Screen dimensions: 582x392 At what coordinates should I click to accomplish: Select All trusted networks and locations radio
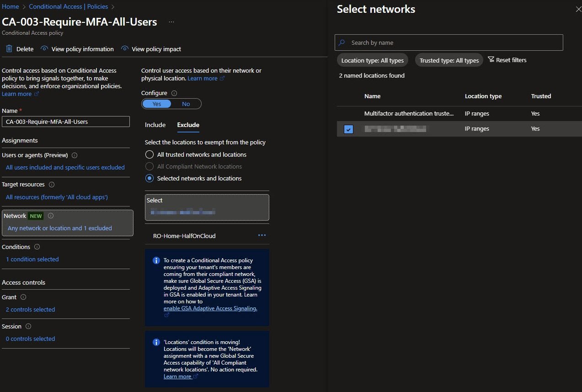click(x=150, y=154)
